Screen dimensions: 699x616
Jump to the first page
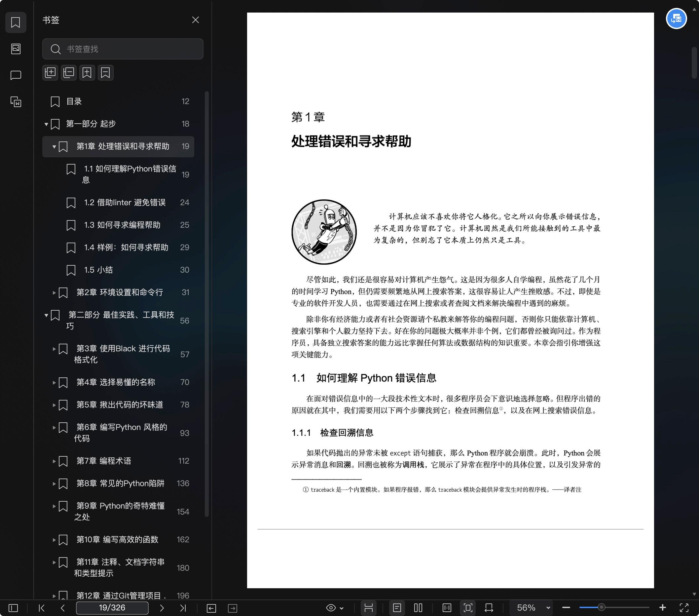[41, 608]
